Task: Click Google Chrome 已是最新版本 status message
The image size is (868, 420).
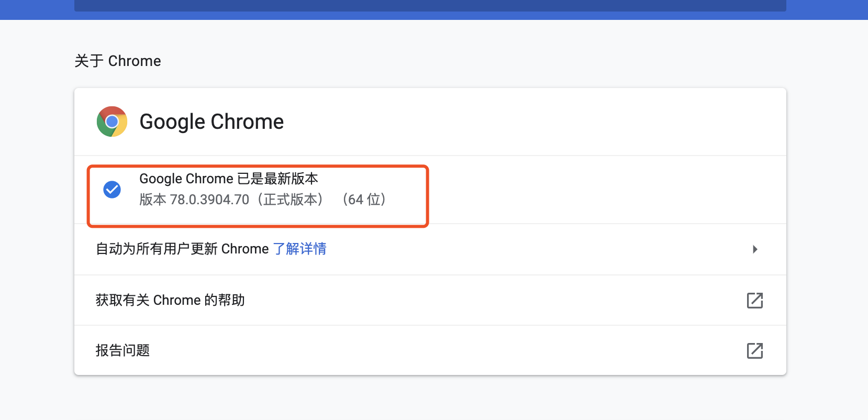Action: click(228, 179)
